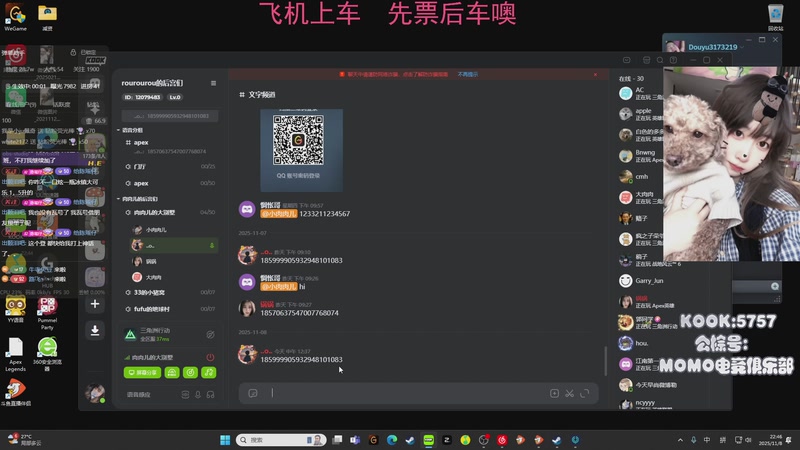Click the blue link in red warning banner
This screenshot has width=800, height=450.
[x=468, y=74]
